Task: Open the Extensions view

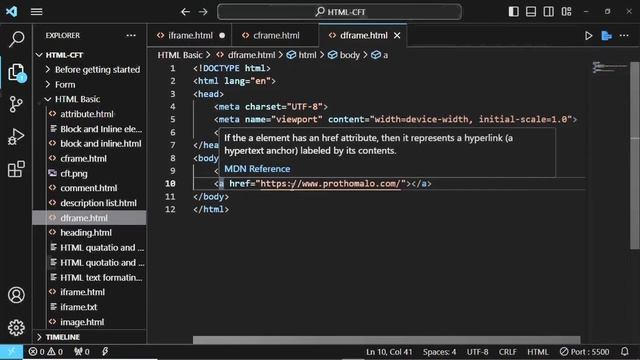Action: coord(16,169)
